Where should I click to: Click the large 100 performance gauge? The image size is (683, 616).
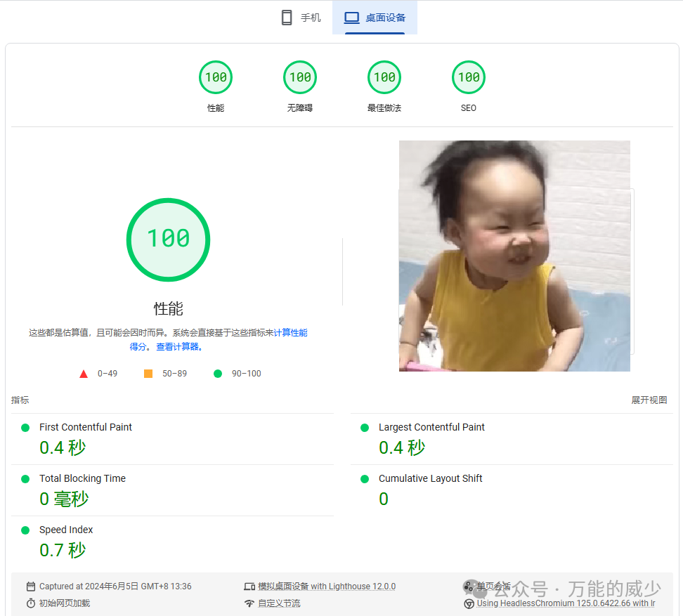click(168, 240)
